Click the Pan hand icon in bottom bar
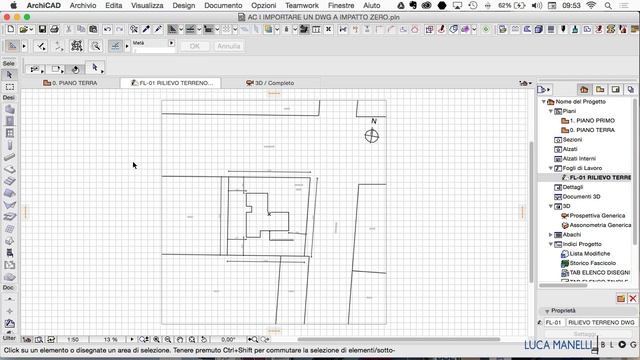640x360 pixels. click(180, 339)
